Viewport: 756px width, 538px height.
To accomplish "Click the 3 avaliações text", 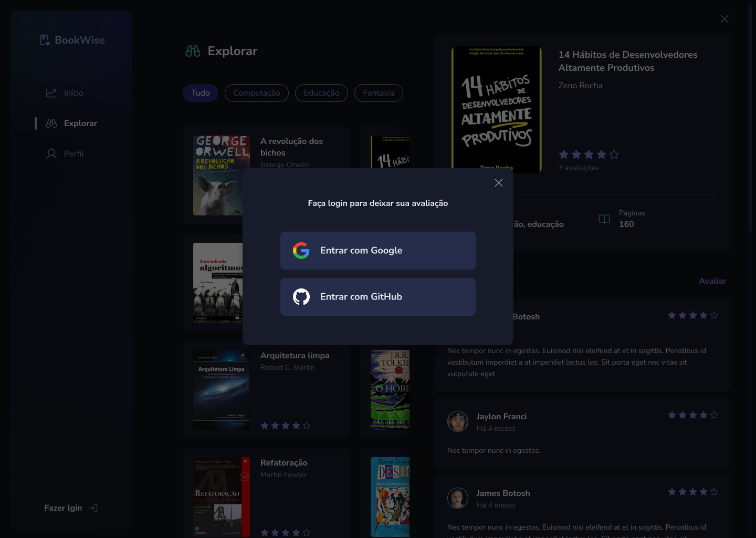I will [579, 168].
